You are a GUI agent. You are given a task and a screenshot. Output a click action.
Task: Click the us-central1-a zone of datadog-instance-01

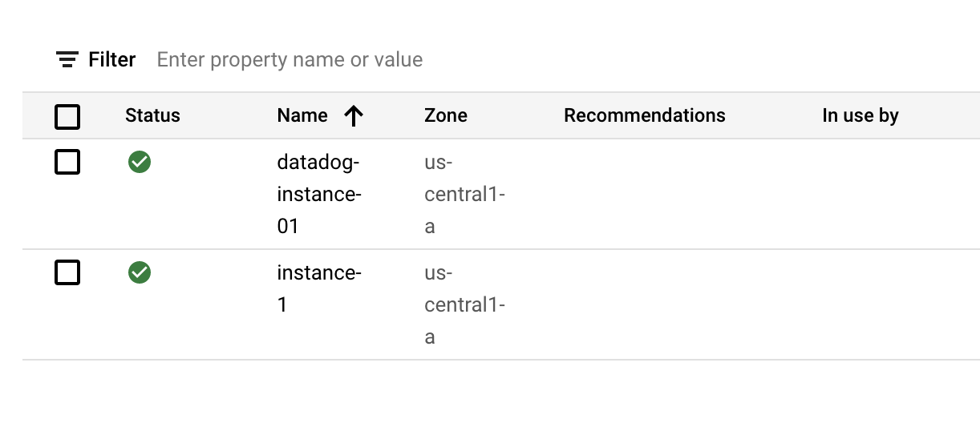tap(464, 195)
